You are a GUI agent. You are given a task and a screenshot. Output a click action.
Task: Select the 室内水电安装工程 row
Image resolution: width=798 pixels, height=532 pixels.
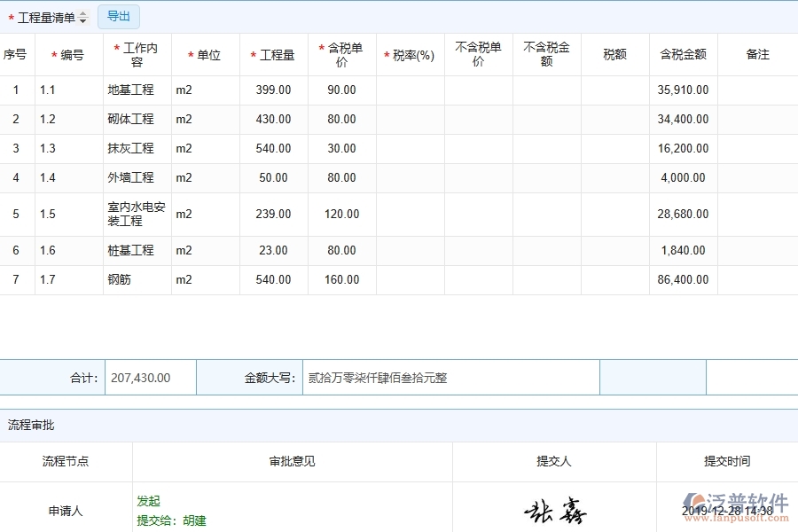point(131,214)
